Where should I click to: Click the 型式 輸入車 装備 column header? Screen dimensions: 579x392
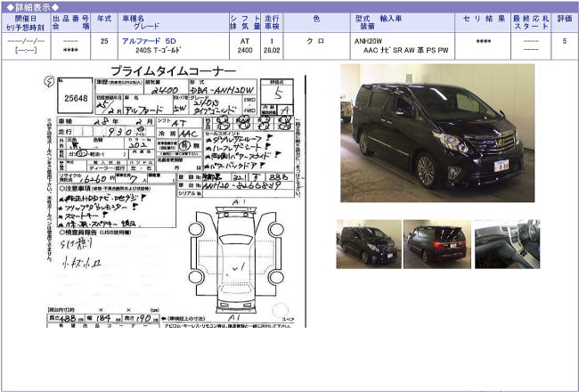403,22
